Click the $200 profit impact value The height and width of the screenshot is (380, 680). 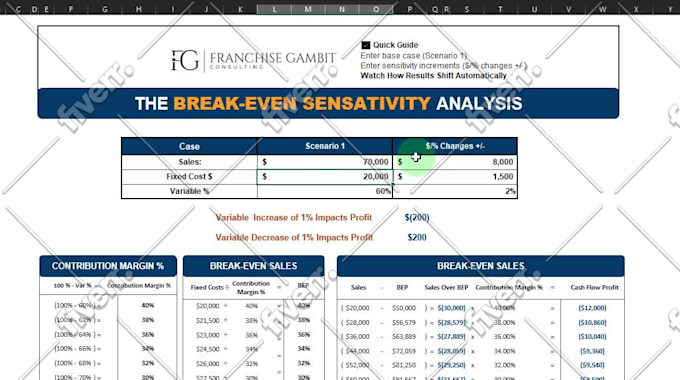point(417,238)
